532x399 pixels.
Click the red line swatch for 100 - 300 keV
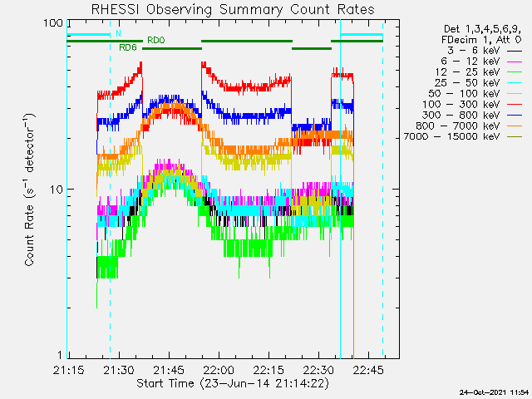click(515, 105)
